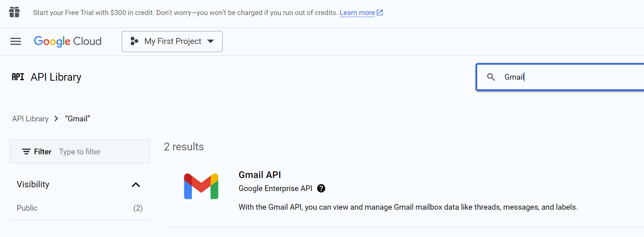This screenshot has height=237, width=644.
Task: Click the project hexagon-dots icon in project picker
Action: coord(134,41)
